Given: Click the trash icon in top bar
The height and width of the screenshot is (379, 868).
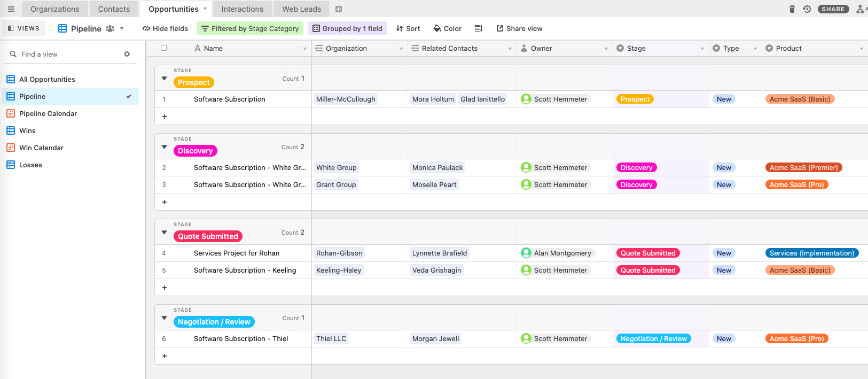Looking at the screenshot, I should point(792,9).
